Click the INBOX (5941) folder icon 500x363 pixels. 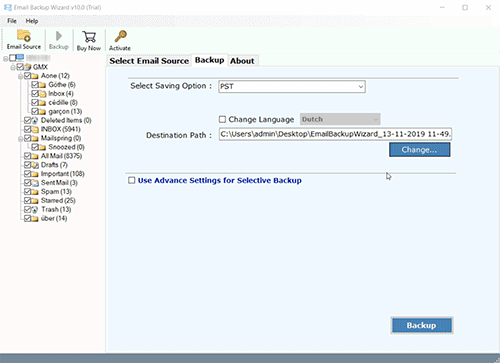coord(35,129)
